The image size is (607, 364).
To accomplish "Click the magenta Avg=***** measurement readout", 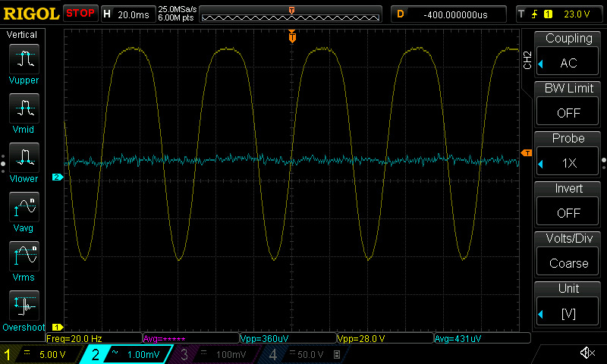I will tap(191, 338).
